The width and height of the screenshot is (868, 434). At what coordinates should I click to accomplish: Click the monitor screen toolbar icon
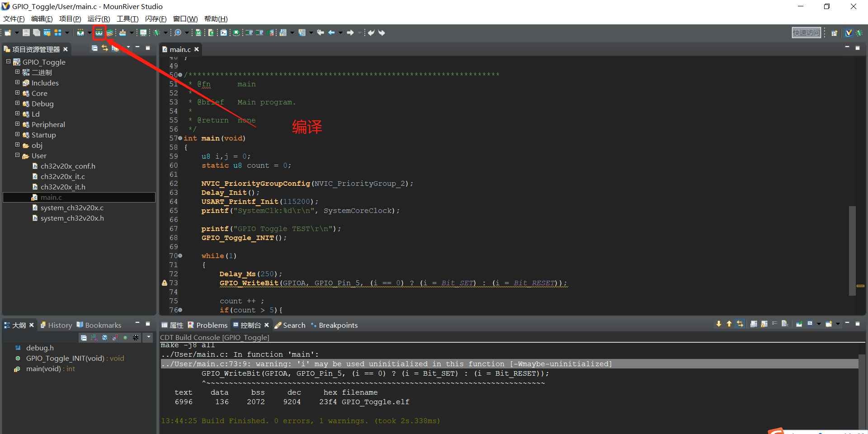[x=143, y=33]
